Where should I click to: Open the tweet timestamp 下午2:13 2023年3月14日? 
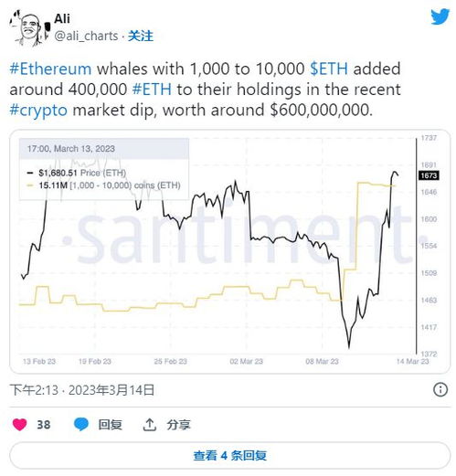(x=82, y=390)
